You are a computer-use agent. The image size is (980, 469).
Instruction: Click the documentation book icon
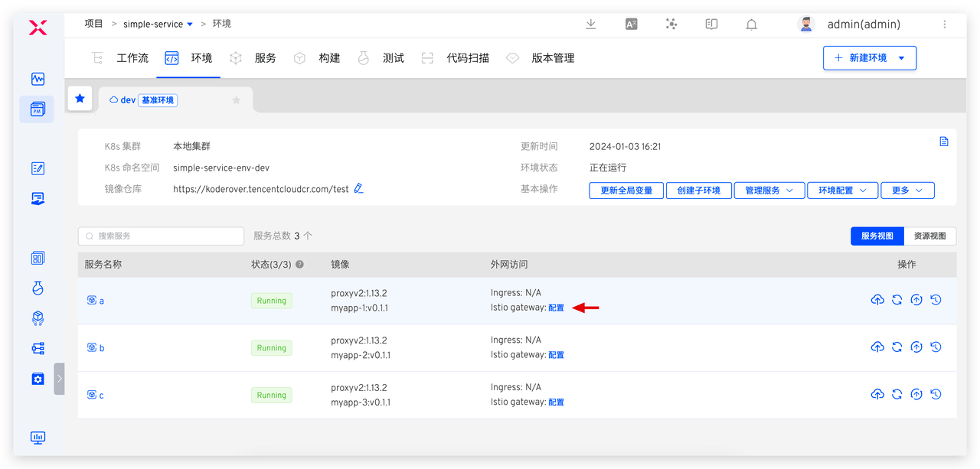point(711,24)
